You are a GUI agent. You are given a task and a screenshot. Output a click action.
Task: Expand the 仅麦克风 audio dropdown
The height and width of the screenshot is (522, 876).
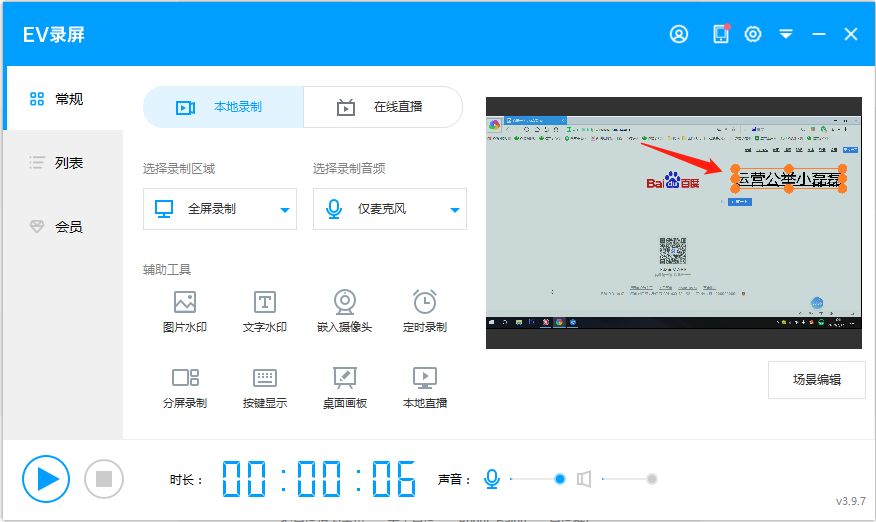(389, 209)
